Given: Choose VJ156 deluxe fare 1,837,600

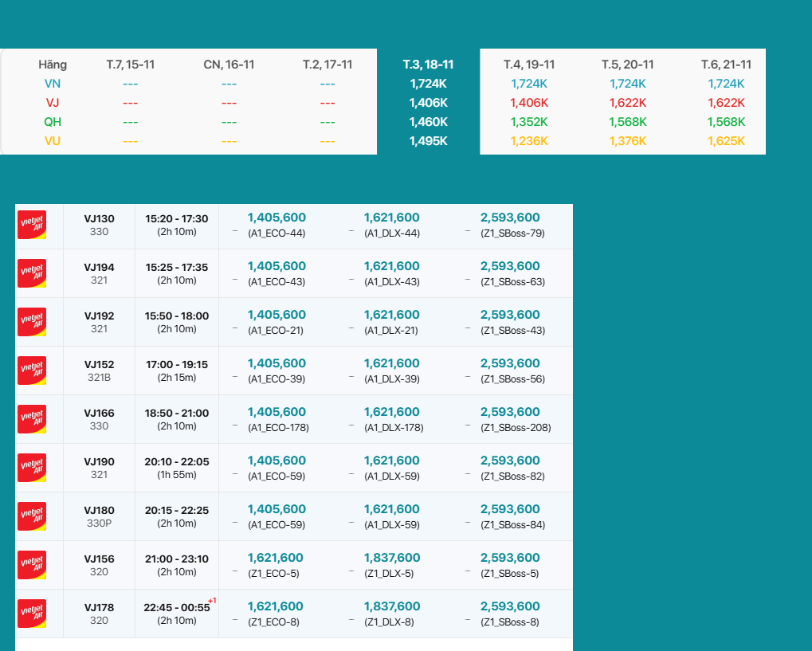Looking at the screenshot, I should [392, 558].
